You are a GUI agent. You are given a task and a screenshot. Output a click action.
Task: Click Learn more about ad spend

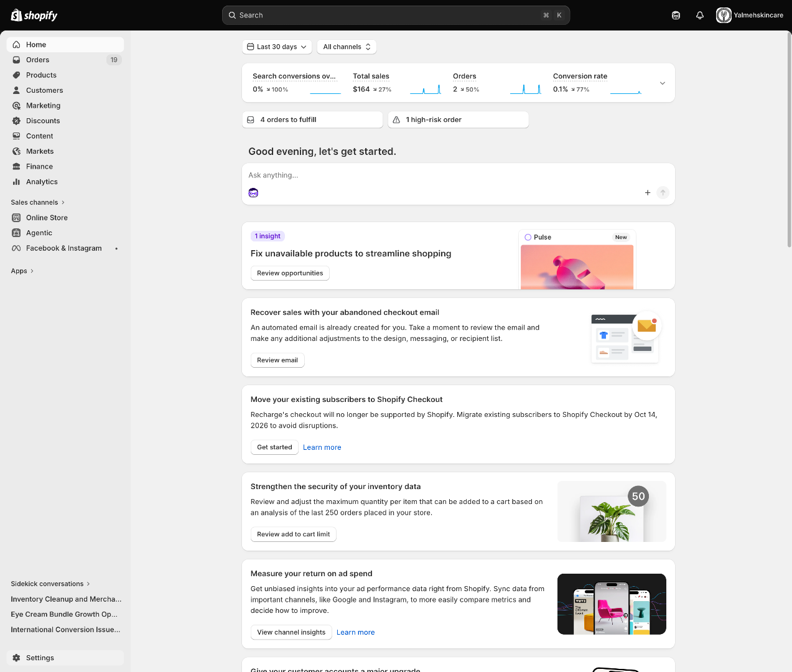356,632
